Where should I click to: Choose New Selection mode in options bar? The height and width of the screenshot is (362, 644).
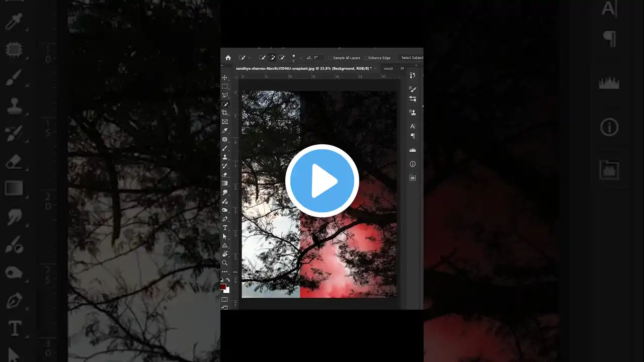pos(262,58)
